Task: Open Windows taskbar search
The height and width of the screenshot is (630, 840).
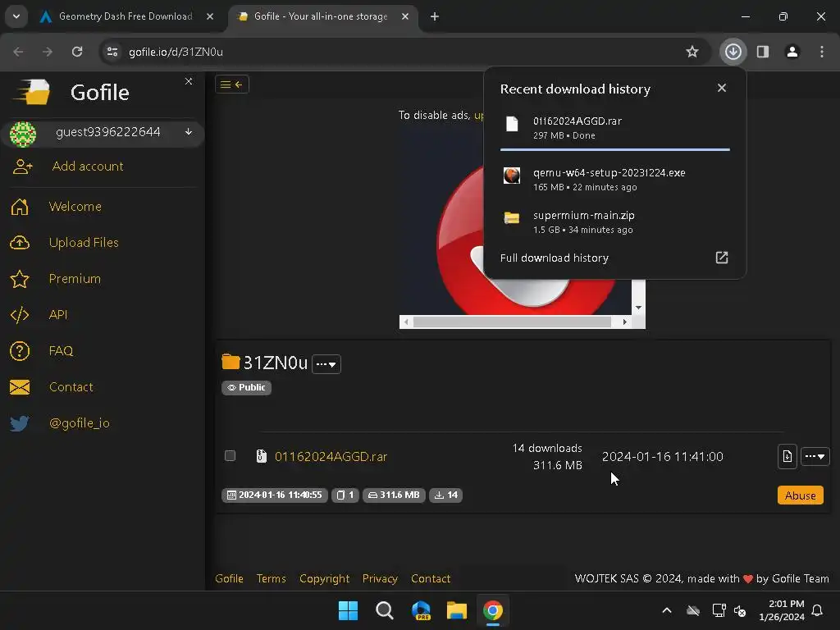Action: (x=384, y=610)
